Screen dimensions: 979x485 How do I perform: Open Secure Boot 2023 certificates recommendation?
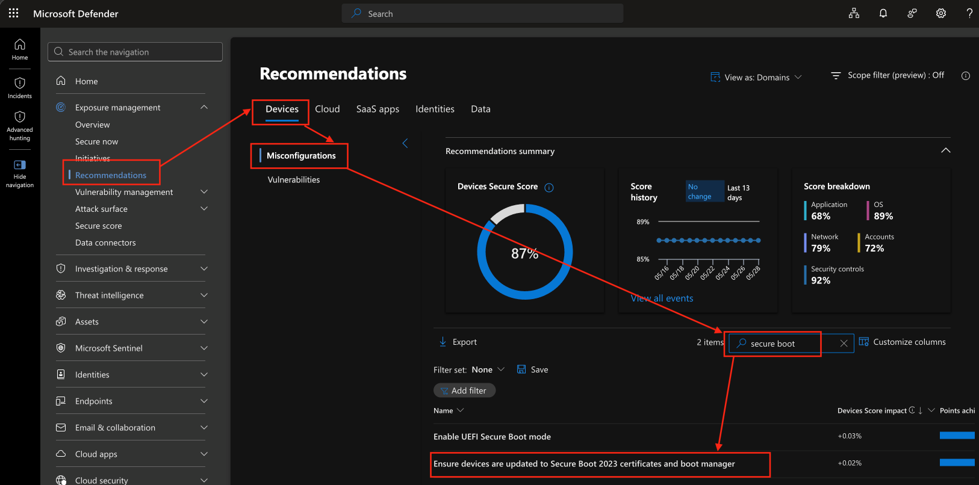[584, 464]
